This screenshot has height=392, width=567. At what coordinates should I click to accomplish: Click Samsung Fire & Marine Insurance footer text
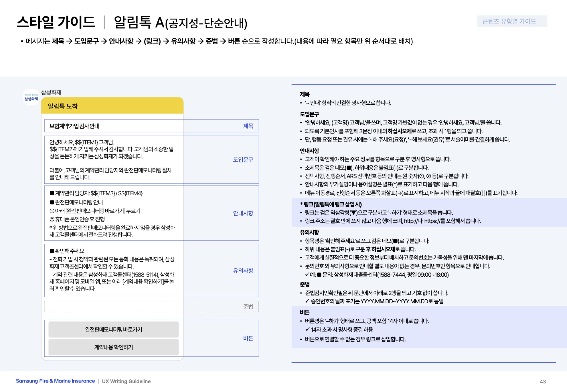point(55,381)
